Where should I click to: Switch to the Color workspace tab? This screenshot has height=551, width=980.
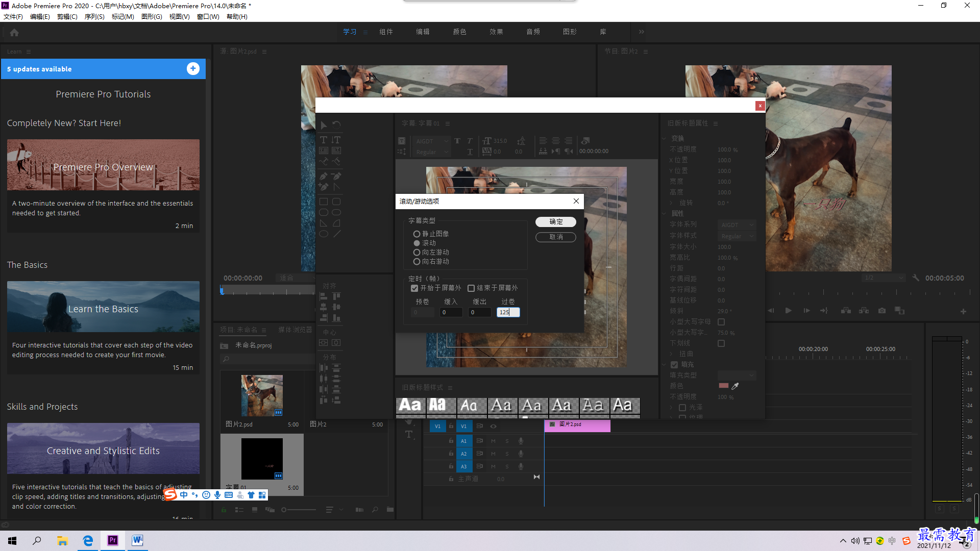tap(460, 32)
